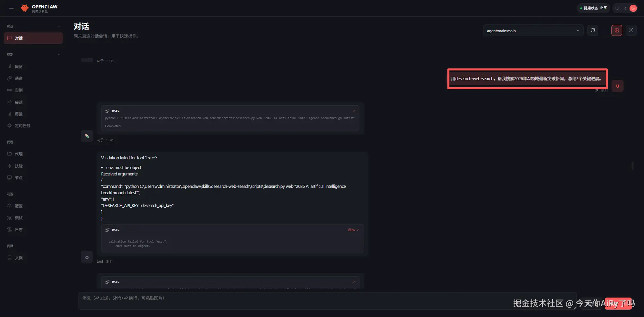This screenshot has height=317, width=644.
Task: Collapse the 控制 sidebar section
Action: pyautogui.click(x=59, y=54)
